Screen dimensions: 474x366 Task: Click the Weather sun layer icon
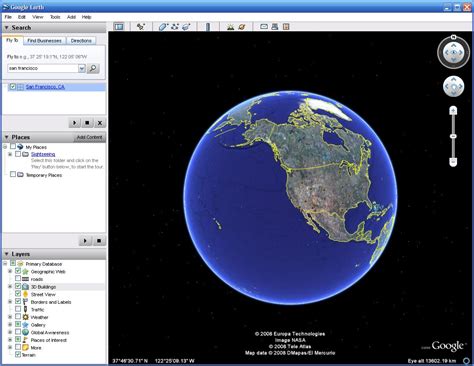[26, 317]
